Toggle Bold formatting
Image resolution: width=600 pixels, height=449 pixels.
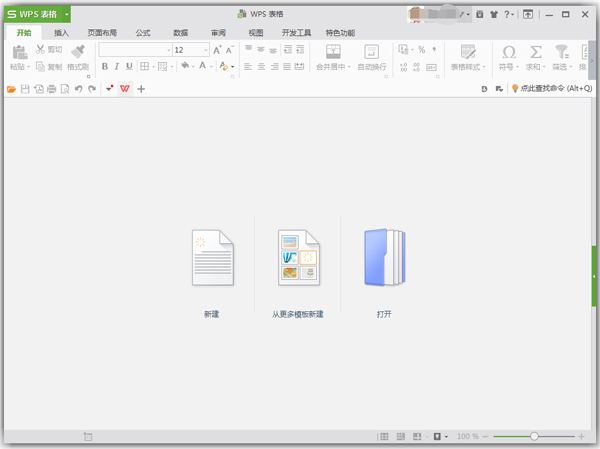(104, 67)
